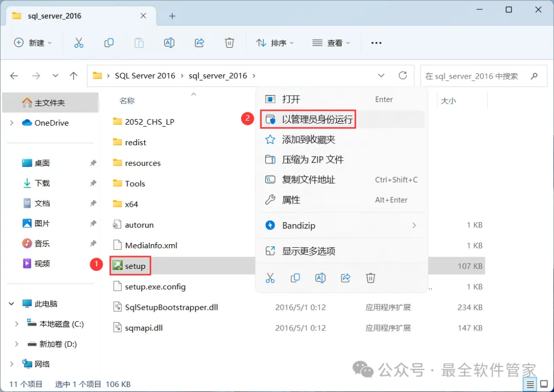Switch to large thumbnails view in the status bar
This screenshot has height=392, width=554.
pos(544,384)
